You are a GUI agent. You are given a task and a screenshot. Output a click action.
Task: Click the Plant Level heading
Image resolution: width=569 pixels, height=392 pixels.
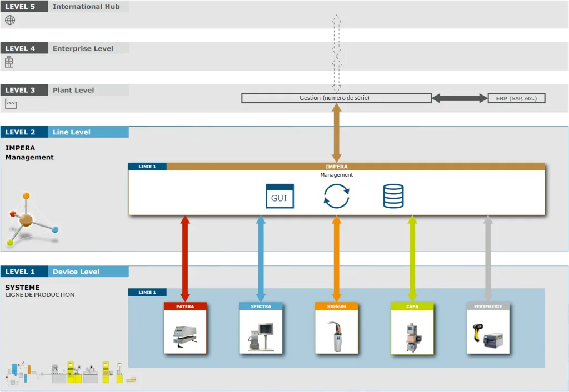(x=73, y=90)
